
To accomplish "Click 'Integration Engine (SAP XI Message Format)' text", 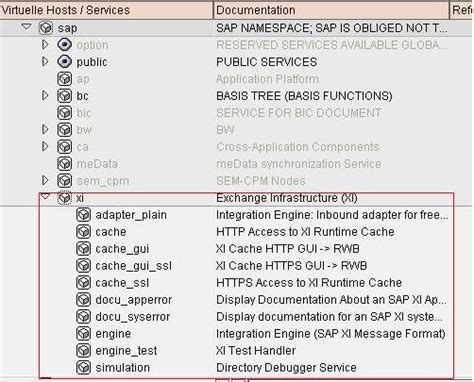I will pyautogui.click(x=331, y=334).
